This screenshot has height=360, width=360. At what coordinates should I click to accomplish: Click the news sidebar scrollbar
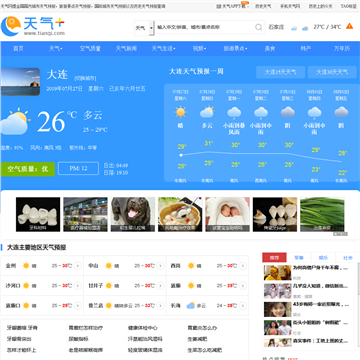click(358, 280)
